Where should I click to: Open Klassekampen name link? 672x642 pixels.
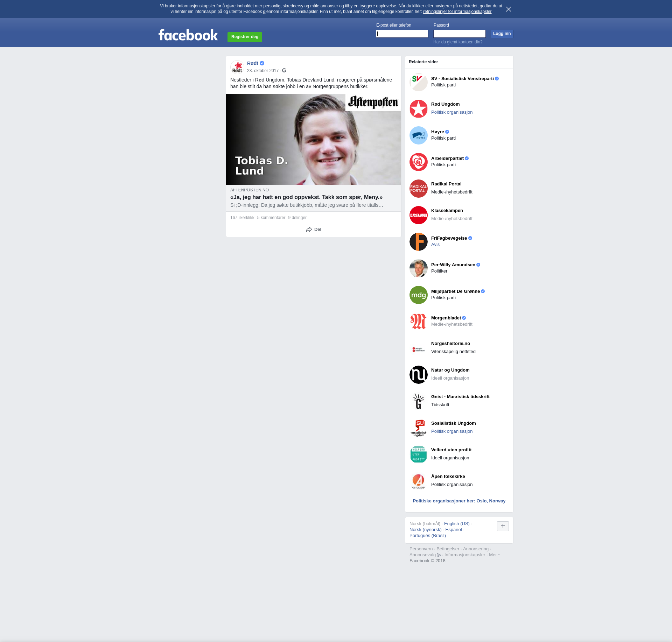[447, 211]
